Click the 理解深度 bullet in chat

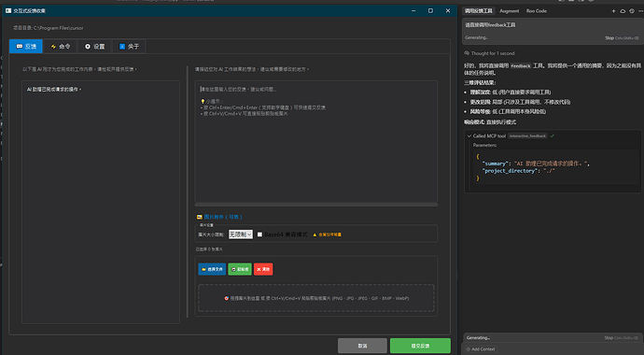pyautogui.click(x=511, y=92)
